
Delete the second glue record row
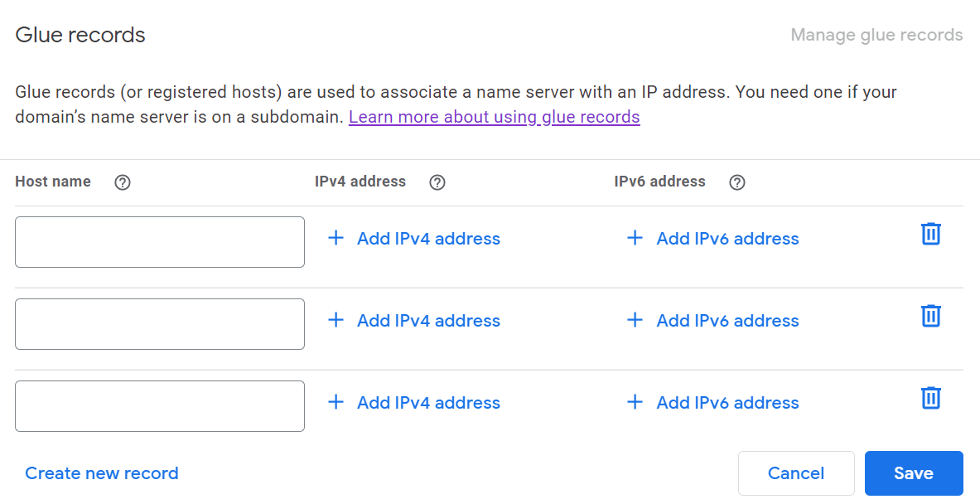931,316
